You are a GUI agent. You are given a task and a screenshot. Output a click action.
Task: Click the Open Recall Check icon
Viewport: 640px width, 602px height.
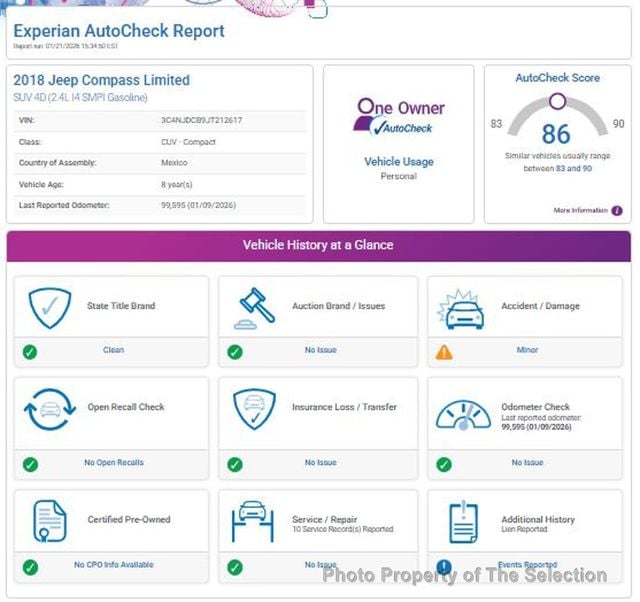point(49,408)
